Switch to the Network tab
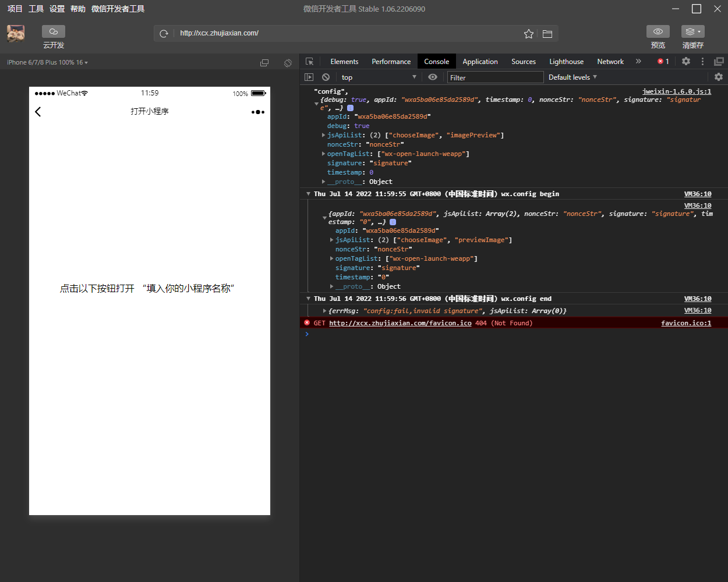Screen dimensions: 728x582 (610, 62)
